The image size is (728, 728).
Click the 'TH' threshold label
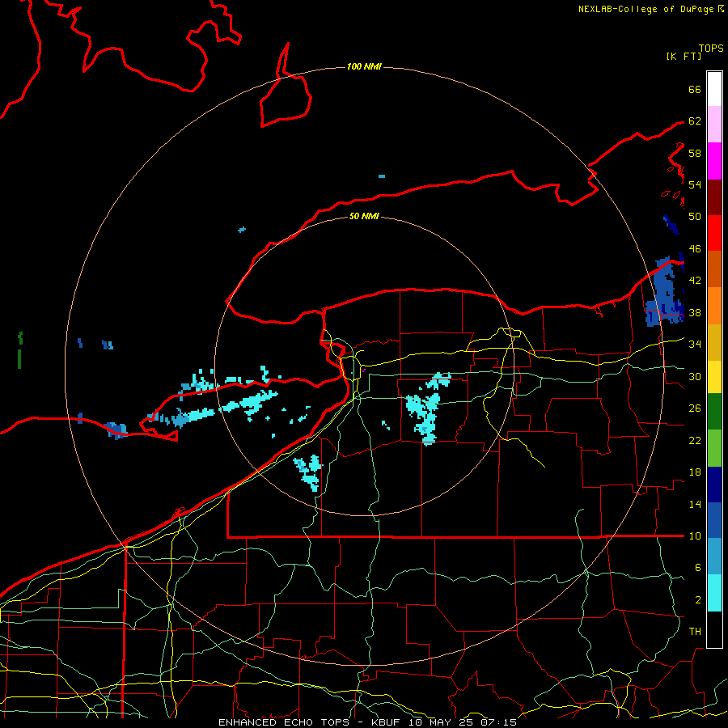[695, 631]
